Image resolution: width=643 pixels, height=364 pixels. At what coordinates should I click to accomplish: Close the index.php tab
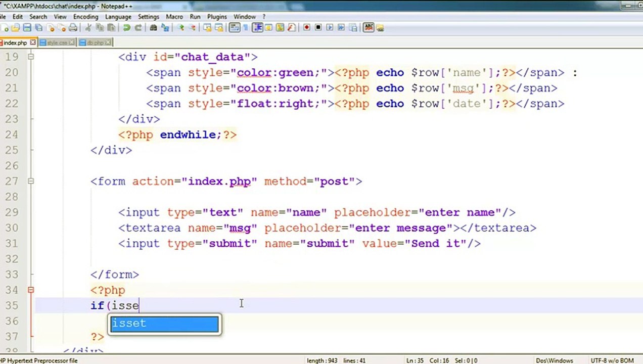pyautogui.click(x=33, y=42)
